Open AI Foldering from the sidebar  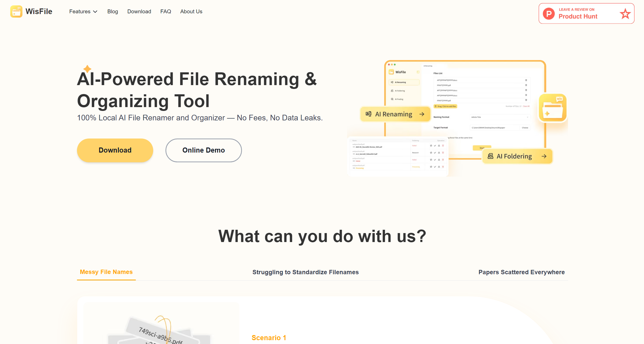click(400, 91)
